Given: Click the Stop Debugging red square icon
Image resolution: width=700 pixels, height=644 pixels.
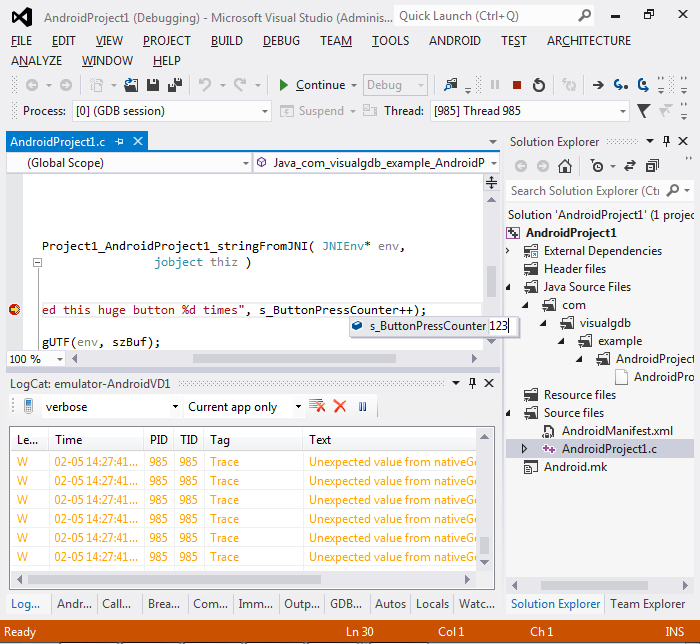Looking at the screenshot, I should coord(517,85).
